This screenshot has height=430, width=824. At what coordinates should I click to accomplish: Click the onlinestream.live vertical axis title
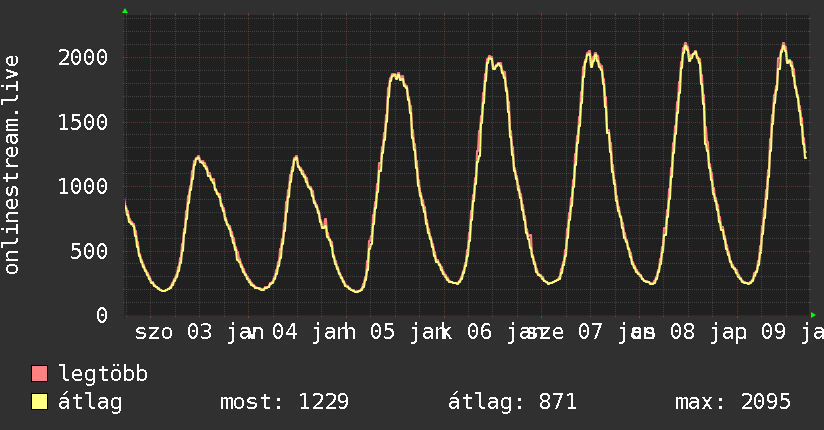tap(11, 165)
